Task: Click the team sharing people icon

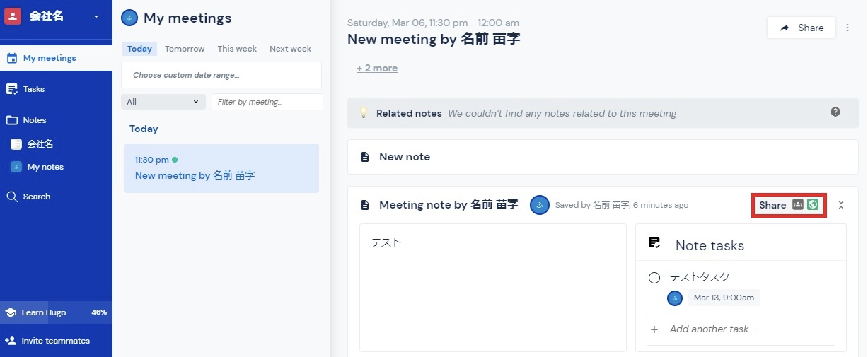Action: pyautogui.click(x=798, y=204)
